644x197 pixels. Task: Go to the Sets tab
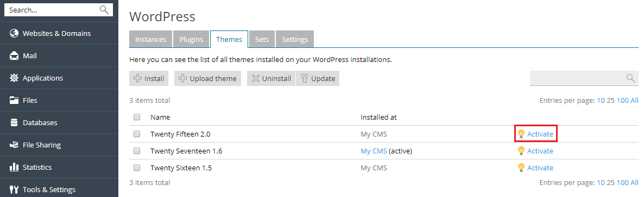point(262,40)
